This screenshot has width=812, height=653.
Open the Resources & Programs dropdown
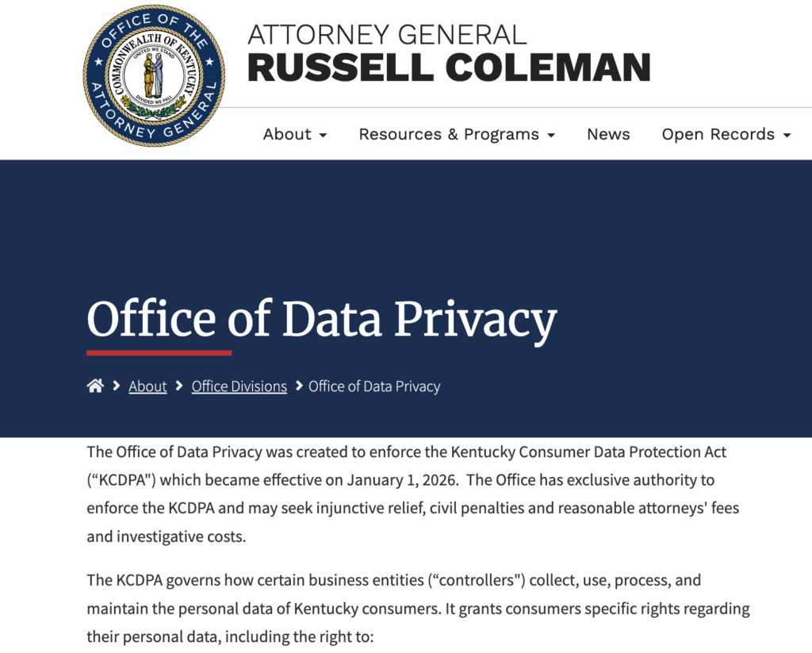pyautogui.click(x=449, y=135)
